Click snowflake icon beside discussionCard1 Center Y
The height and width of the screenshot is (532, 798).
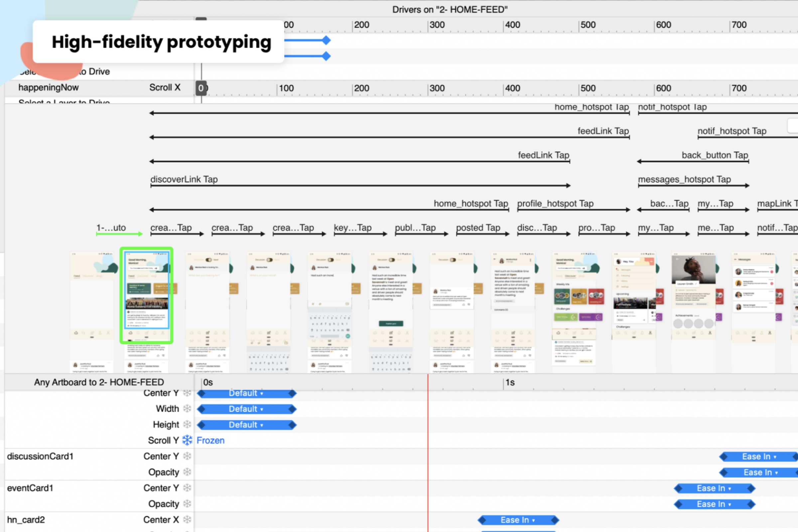(187, 456)
